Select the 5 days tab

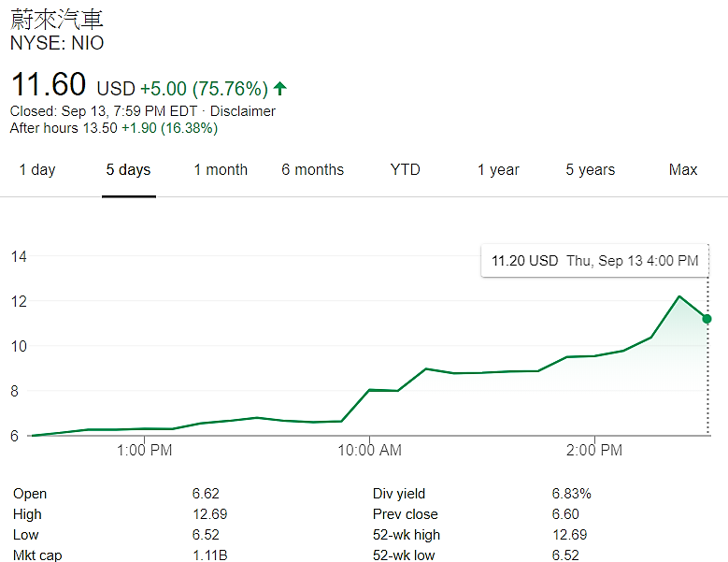tap(129, 170)
